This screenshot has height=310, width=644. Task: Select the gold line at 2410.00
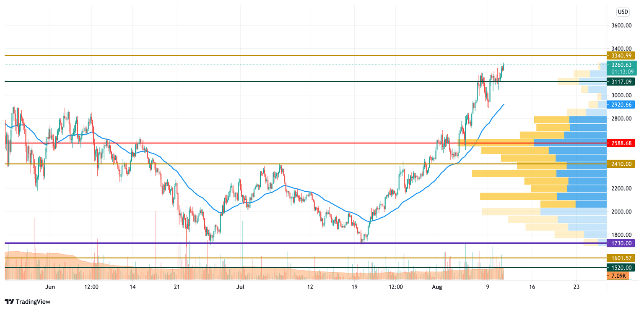click(x=293, y=164)
